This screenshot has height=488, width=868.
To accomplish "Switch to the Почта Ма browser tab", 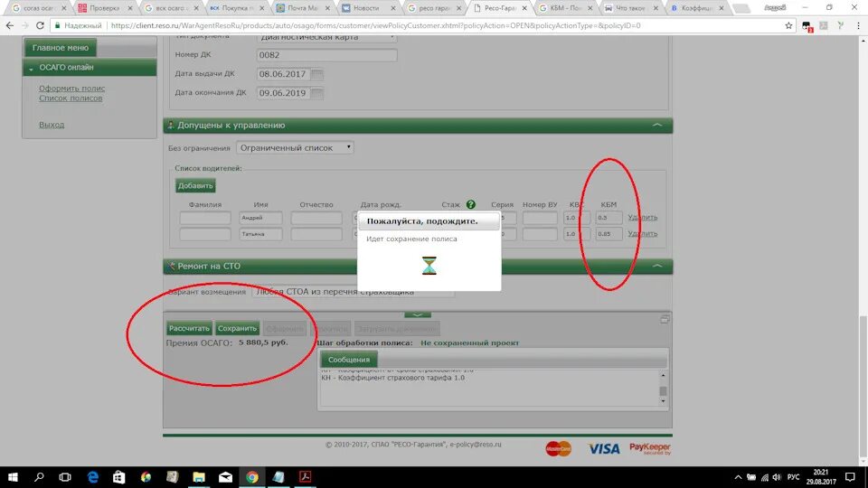I will click(x=302, y=8).
